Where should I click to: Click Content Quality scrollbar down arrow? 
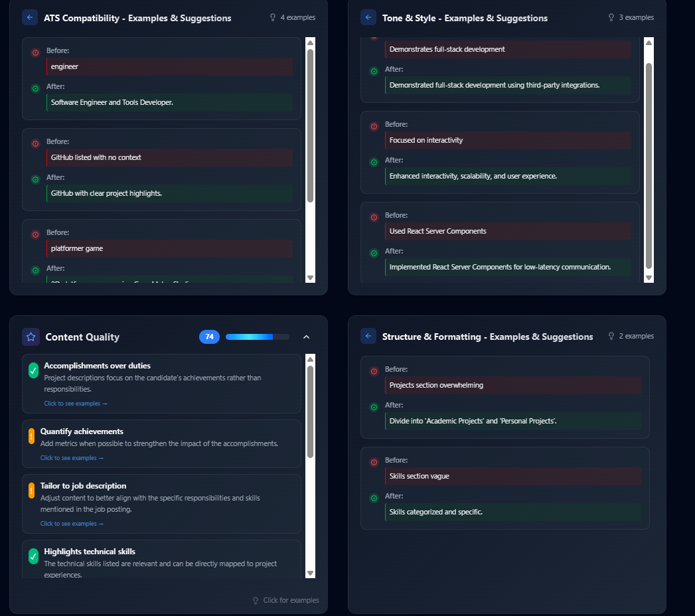pos(310,573)
